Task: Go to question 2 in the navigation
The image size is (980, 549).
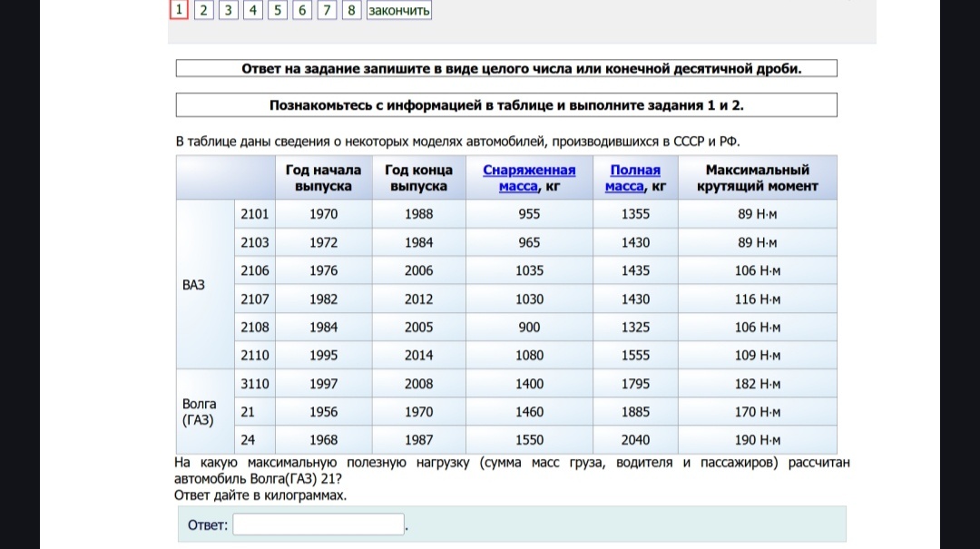Action: (x=204, y=9)
